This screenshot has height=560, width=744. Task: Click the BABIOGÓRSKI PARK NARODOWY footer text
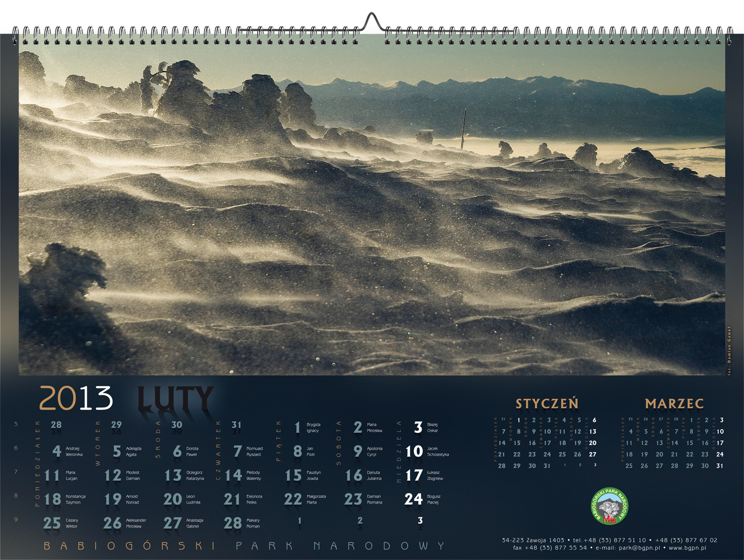(244, 546)
